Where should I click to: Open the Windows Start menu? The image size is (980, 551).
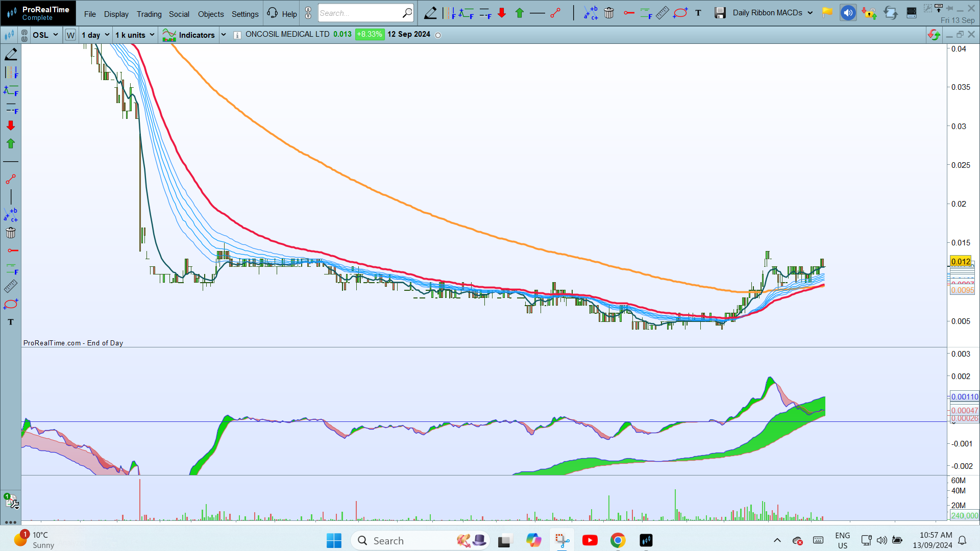click(334, 540)
